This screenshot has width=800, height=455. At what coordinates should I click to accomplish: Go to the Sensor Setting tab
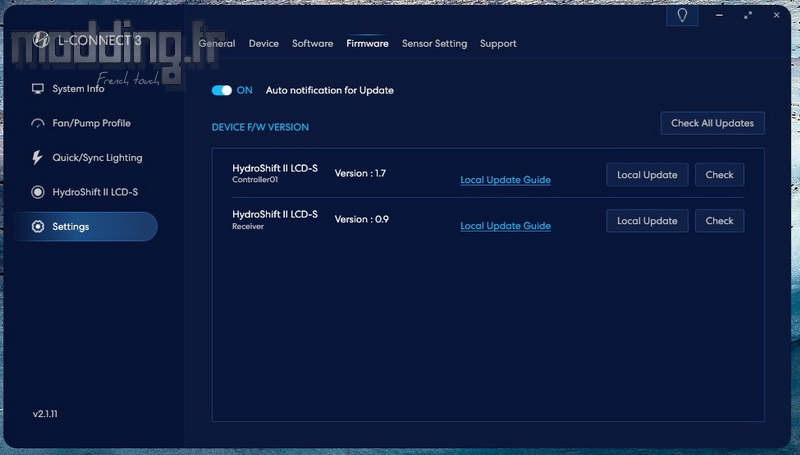pos(434,44)
